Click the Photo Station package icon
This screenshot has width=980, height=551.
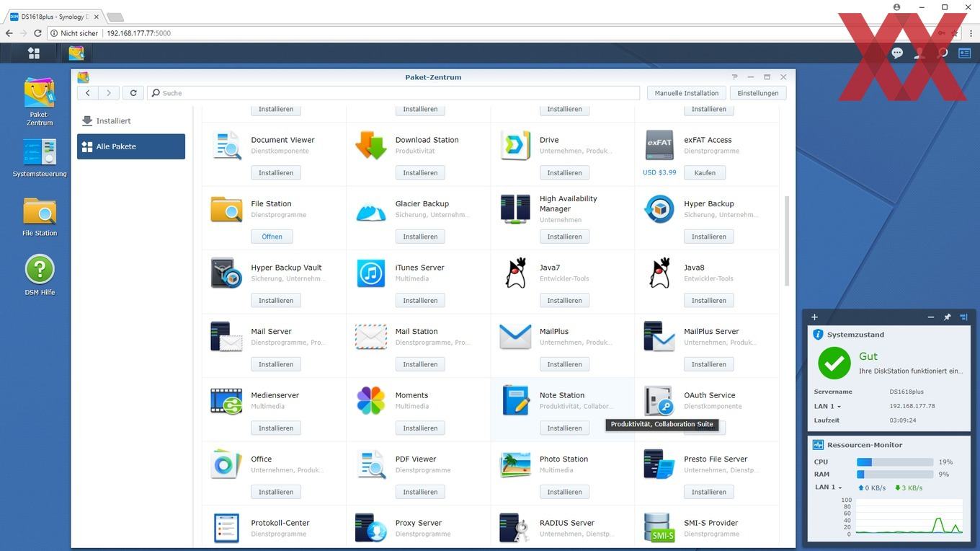click(x=515, y=464)
